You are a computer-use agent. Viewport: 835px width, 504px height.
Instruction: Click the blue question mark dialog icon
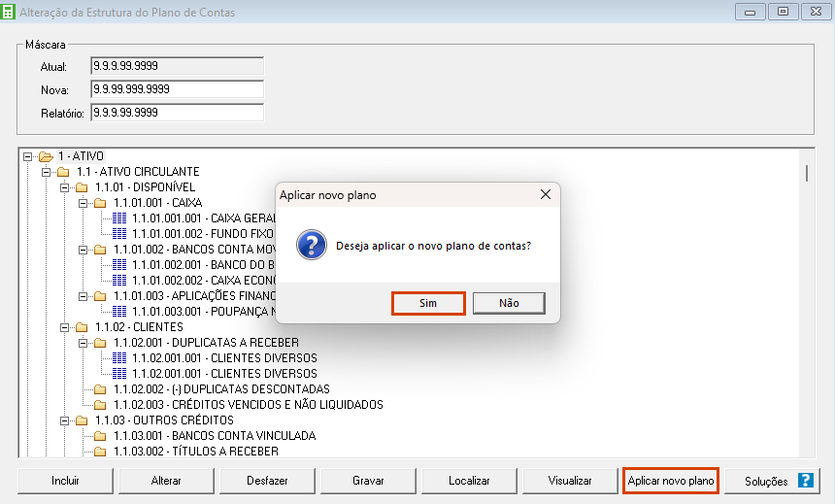pyautogui.click(x=311, y=245)
